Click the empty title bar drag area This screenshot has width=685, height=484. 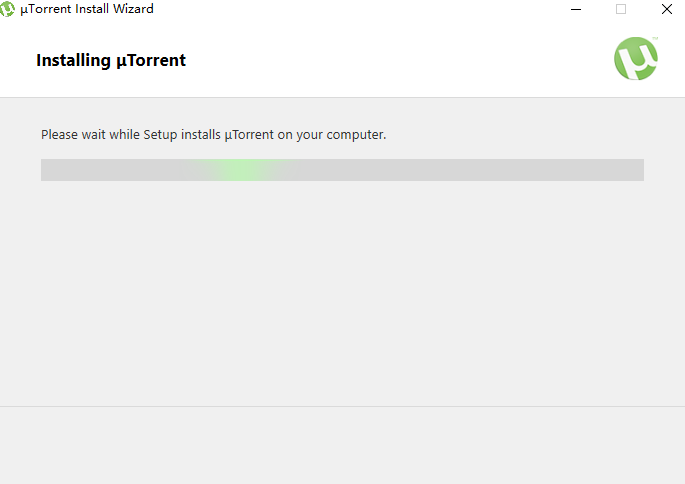pos(350,9)
